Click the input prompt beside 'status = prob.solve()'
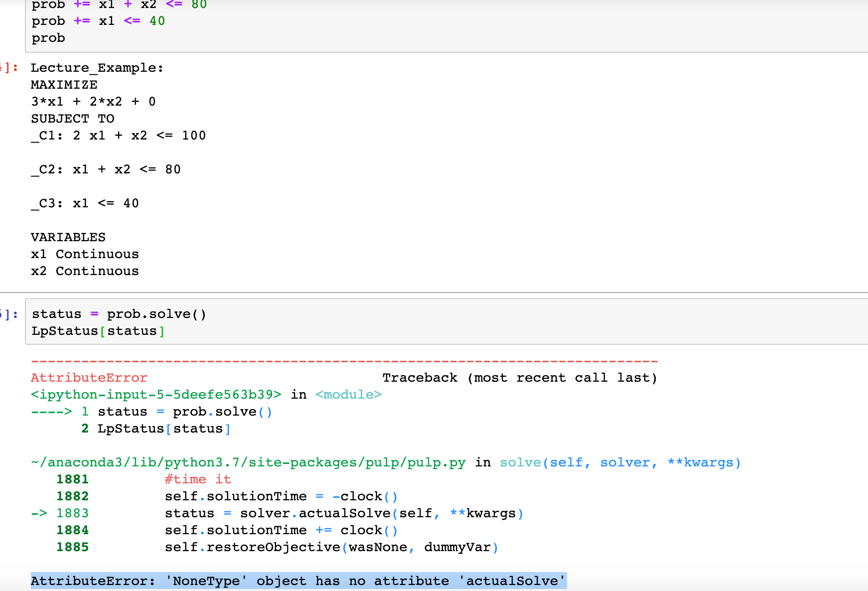The height and width of the screenshot is (591, 868). tap(9, 314)
